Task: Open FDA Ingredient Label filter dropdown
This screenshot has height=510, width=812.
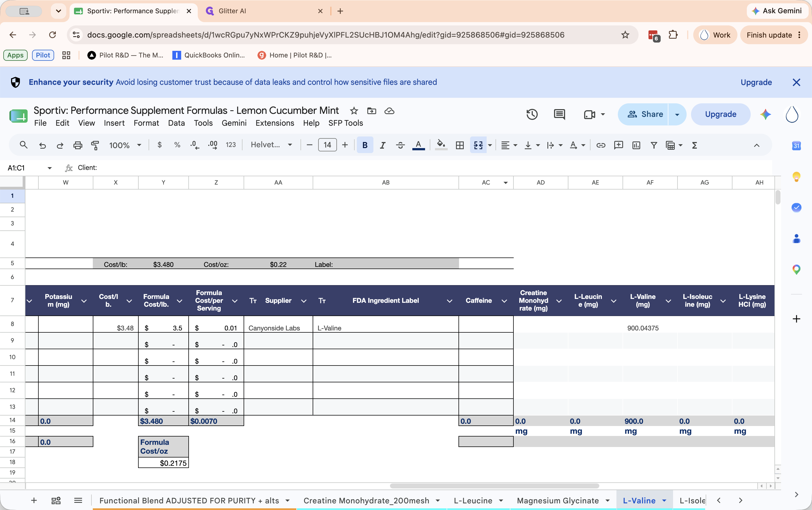Action: [449, 301]
